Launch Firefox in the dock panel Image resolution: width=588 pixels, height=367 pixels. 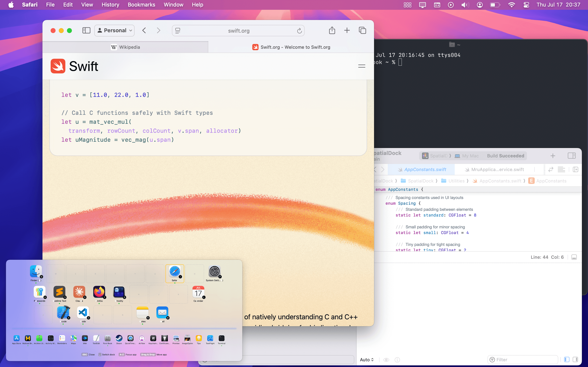pos(99,292)
